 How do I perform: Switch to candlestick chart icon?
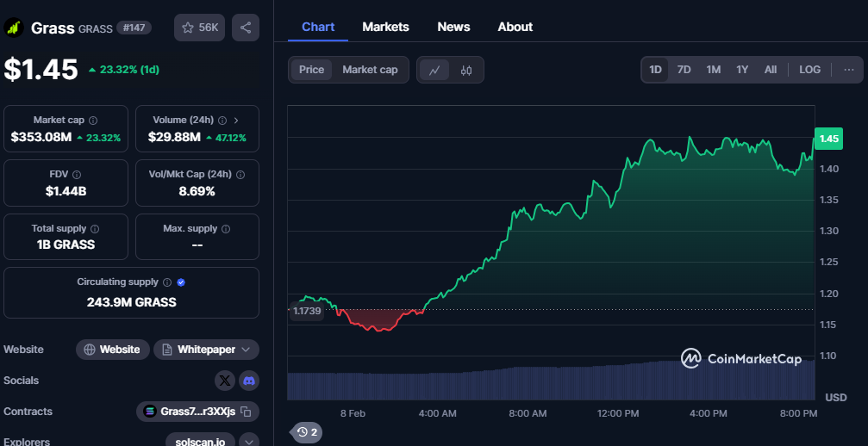click(466, 70)
